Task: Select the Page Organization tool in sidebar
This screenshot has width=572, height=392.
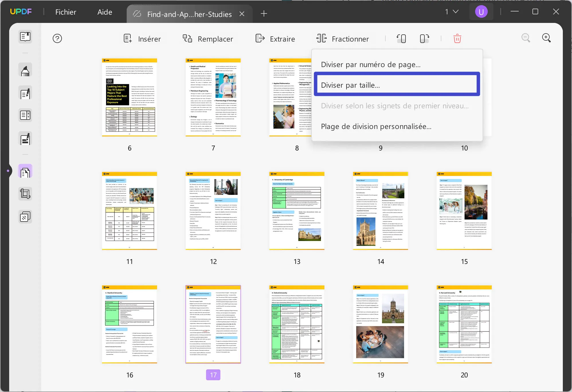Action: coord(25,171)
